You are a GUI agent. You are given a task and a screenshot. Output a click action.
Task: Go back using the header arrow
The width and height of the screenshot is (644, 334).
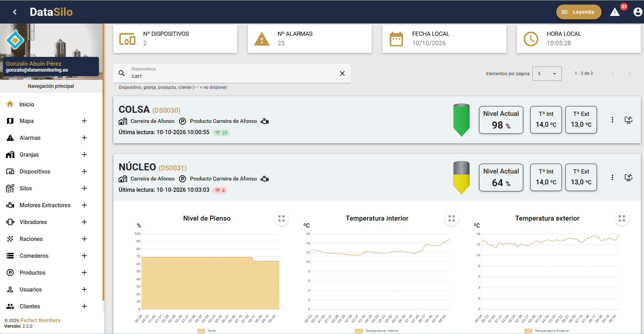[x=15, y=12]
